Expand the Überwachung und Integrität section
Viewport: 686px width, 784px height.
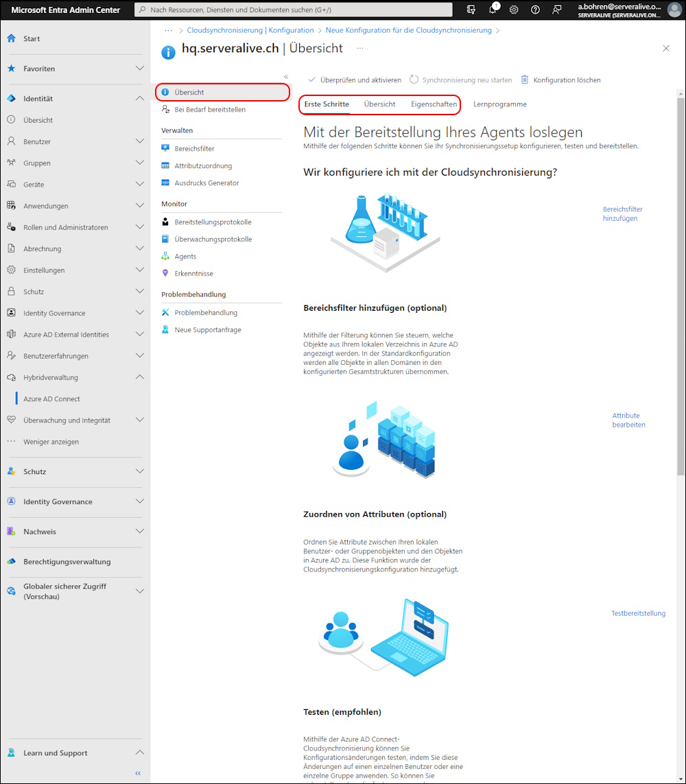pyautogui.click(x=140, y=420)
